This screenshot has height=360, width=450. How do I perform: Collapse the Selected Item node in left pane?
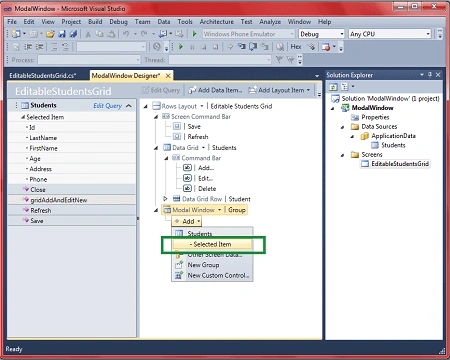23,117
